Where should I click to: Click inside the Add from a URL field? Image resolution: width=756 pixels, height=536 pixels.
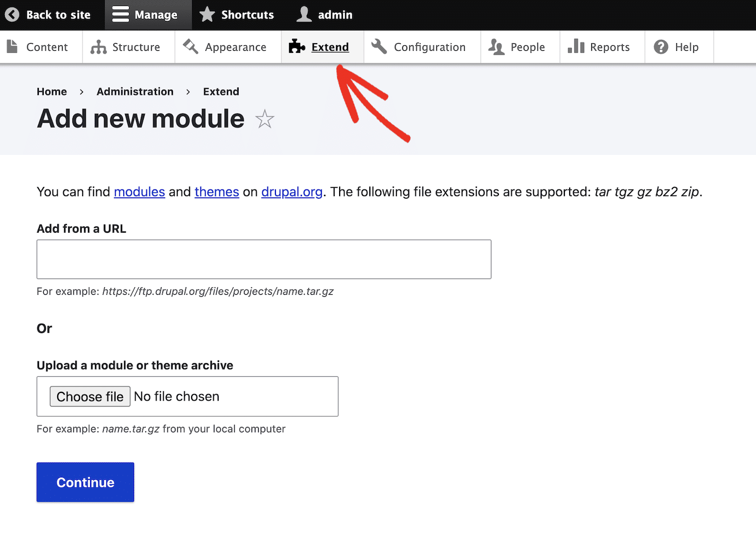point(264,259)
